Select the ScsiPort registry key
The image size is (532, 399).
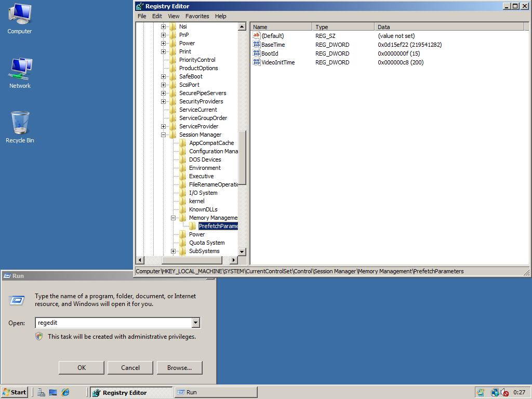coord(189,85)
